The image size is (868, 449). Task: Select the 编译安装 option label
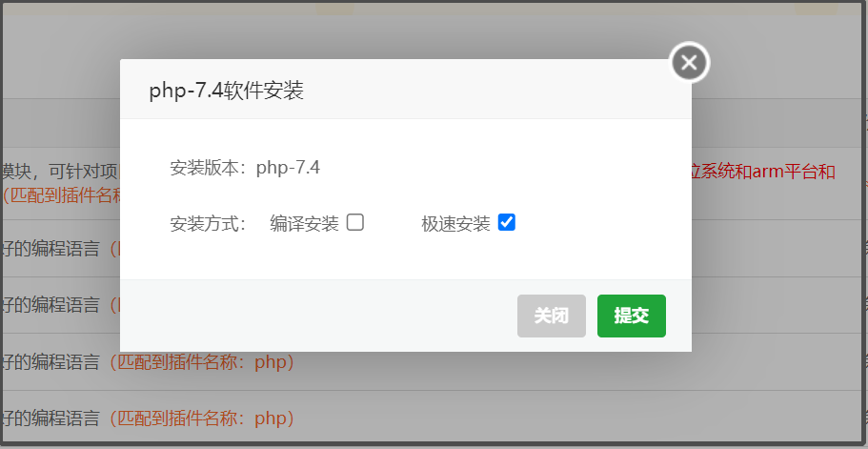[x=305, y=224]
